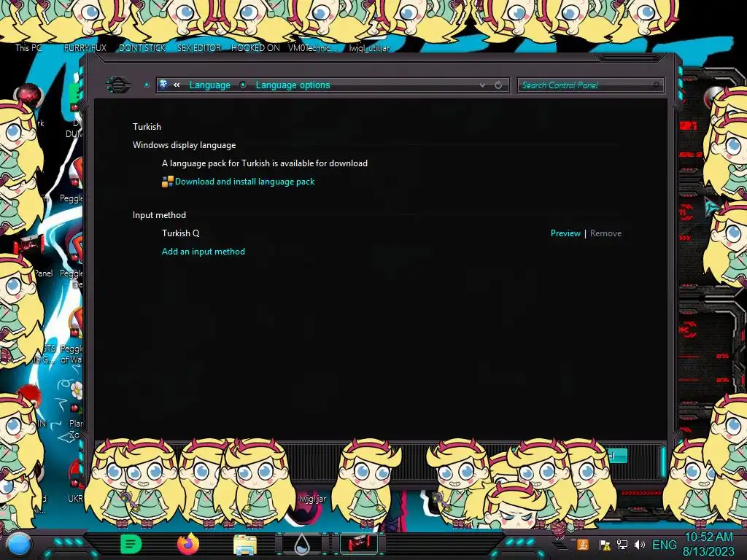
Task: Click the Control Panel icon in address bar
Action: pyautogui.click(x=163, y=85)
